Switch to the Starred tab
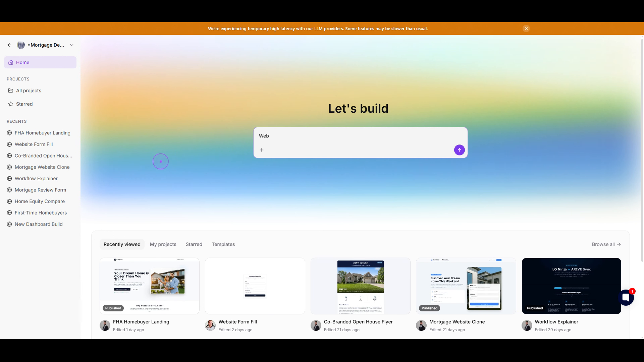The height and width of the screenshot is (362, 644). (194, 244)
